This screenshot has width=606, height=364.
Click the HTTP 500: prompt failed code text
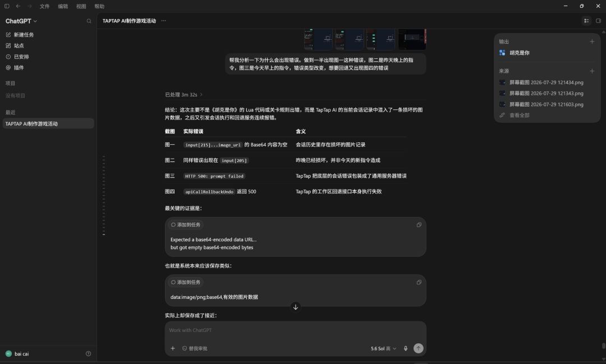(x=214, y=176)
